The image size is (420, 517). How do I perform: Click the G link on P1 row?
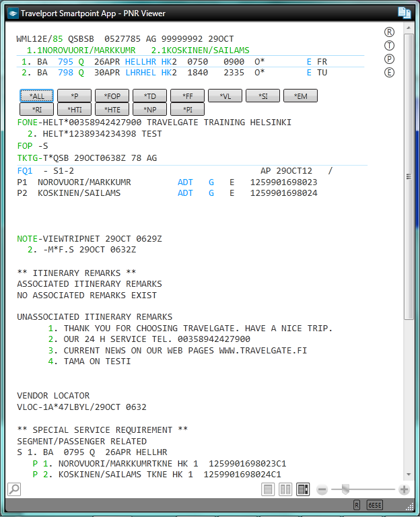click(x=211, y=182)
